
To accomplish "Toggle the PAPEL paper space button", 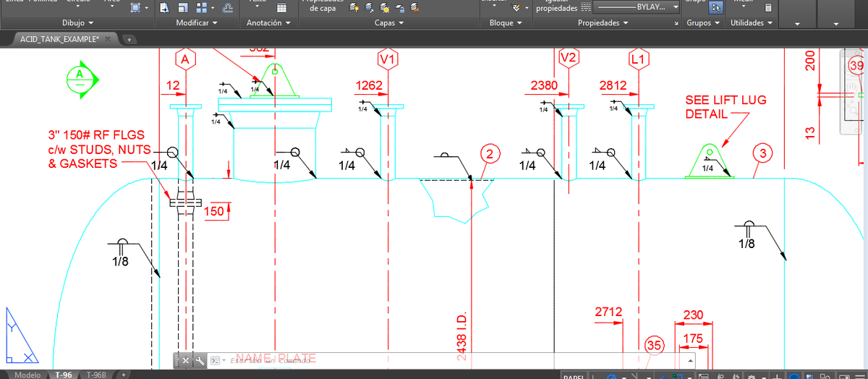I will 574,377.
